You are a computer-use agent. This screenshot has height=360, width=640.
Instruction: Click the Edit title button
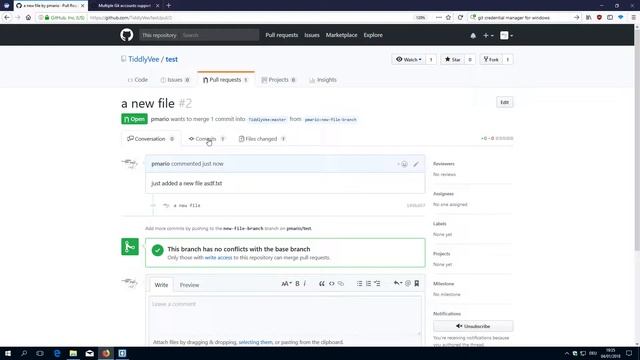tap(504, 102)
